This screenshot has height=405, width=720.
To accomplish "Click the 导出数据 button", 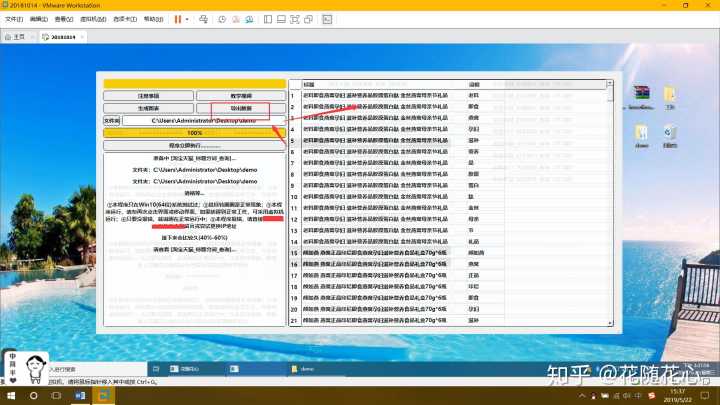I will click(x=240, y=108).
